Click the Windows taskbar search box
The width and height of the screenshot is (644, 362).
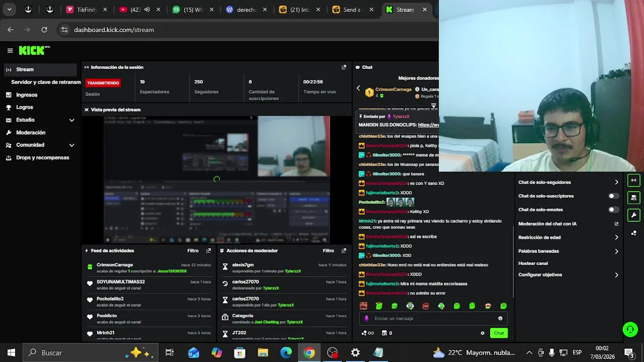click(90, 353)
